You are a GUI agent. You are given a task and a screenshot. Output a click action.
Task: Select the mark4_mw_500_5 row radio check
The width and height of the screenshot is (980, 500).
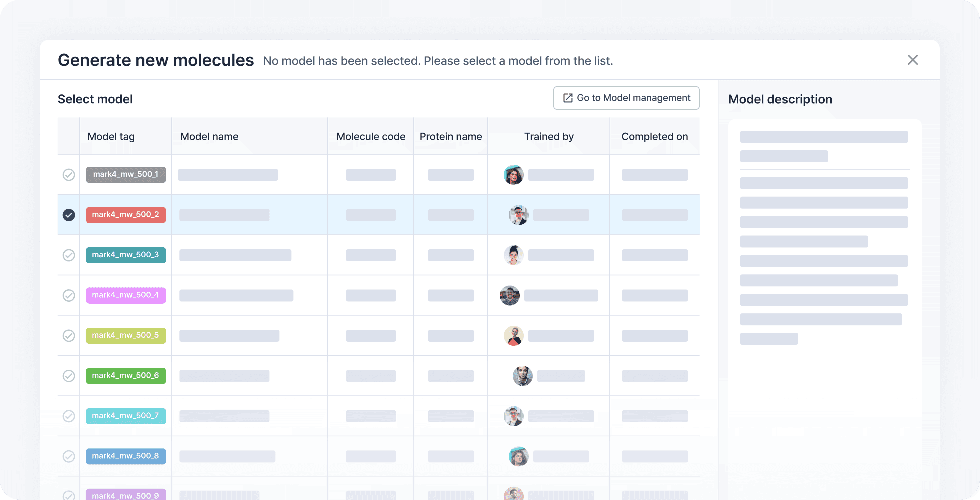coord(69,336)
